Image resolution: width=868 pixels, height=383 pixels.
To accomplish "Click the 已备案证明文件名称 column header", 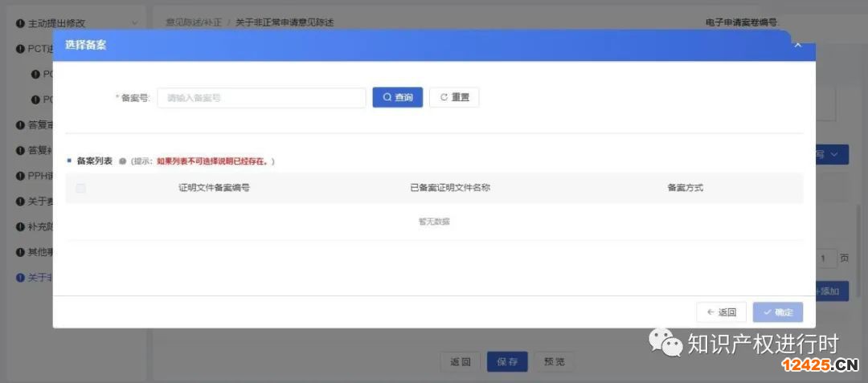I will (449, 188).
